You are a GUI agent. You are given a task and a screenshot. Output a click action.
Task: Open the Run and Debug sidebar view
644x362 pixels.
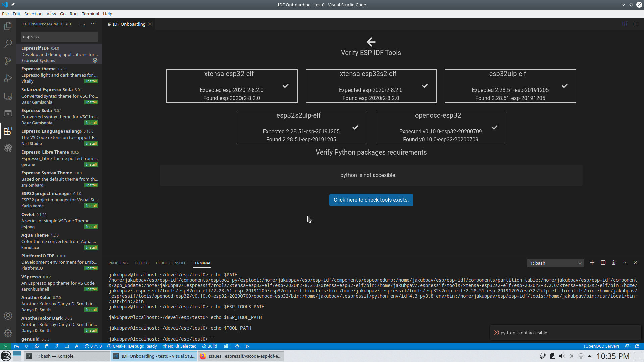8,78
